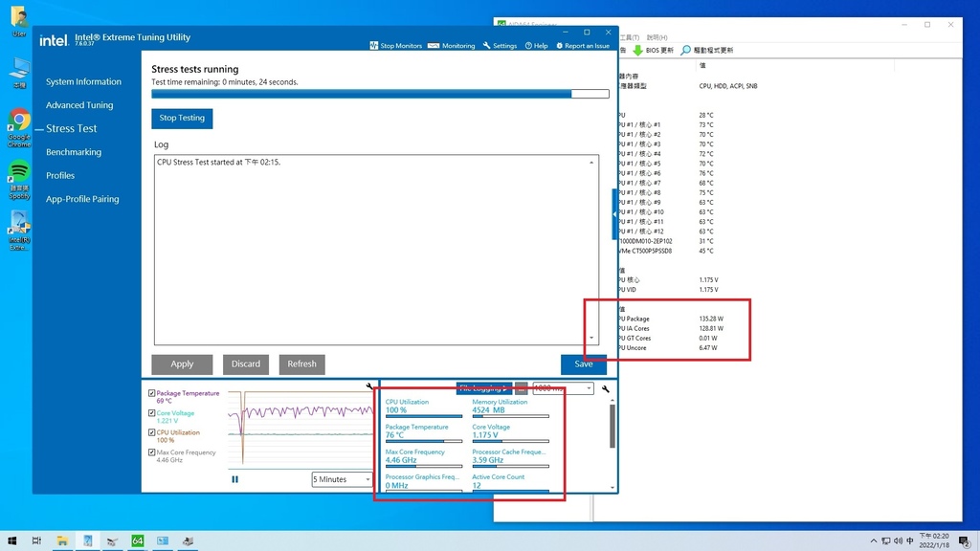Viewport: 980px width, 551px height.
Task: Open the This PC desktop icon
Action: pyautogui.click(x=19, y=73)
